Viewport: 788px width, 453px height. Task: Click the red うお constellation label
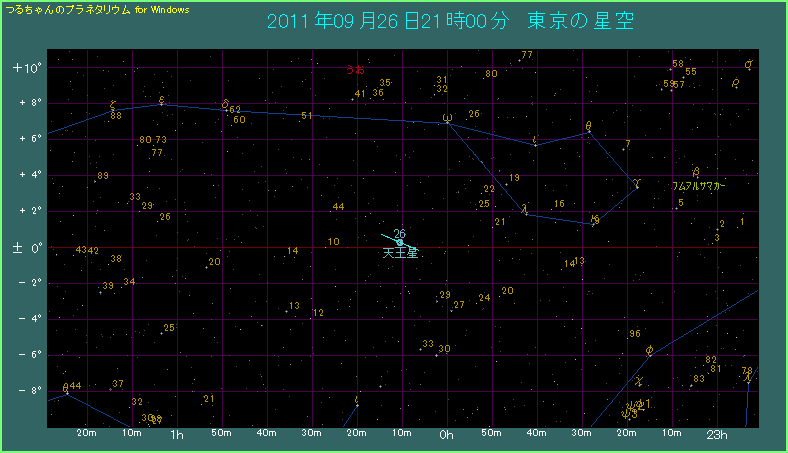355,70
